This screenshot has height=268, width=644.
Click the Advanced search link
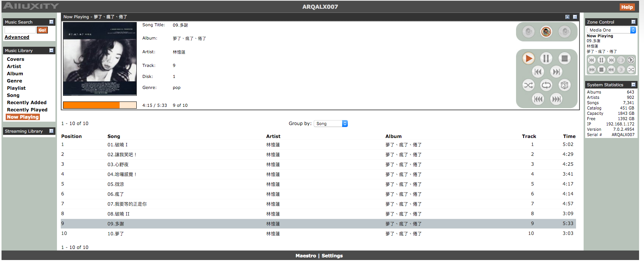pyautogui.click(x=17, y=37)
